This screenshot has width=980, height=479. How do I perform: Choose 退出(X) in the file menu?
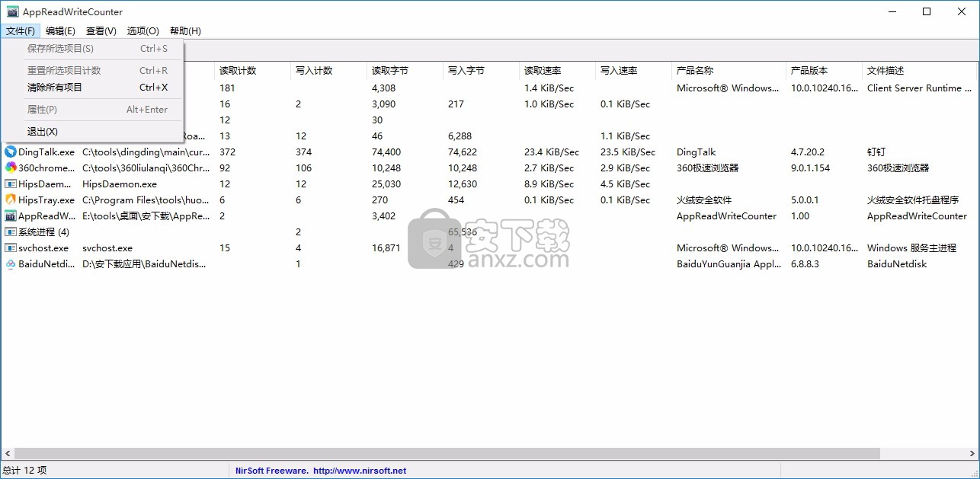tap(92, 132)
